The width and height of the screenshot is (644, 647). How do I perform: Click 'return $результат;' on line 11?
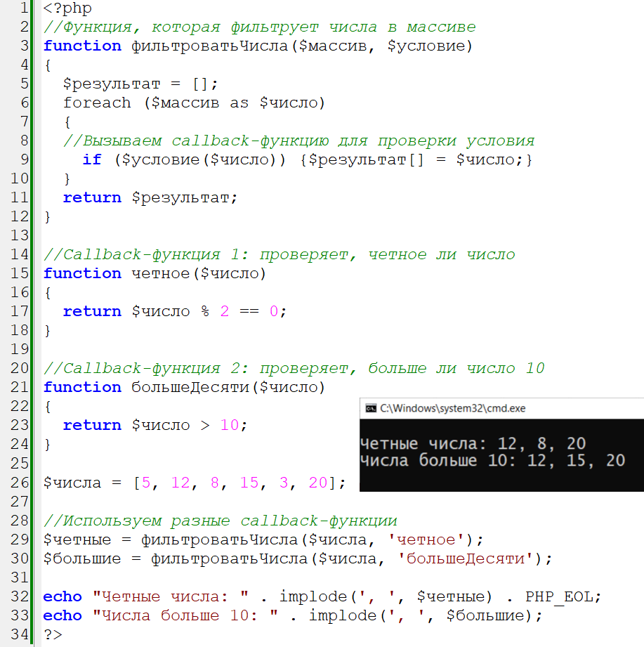tap(150, 198)
